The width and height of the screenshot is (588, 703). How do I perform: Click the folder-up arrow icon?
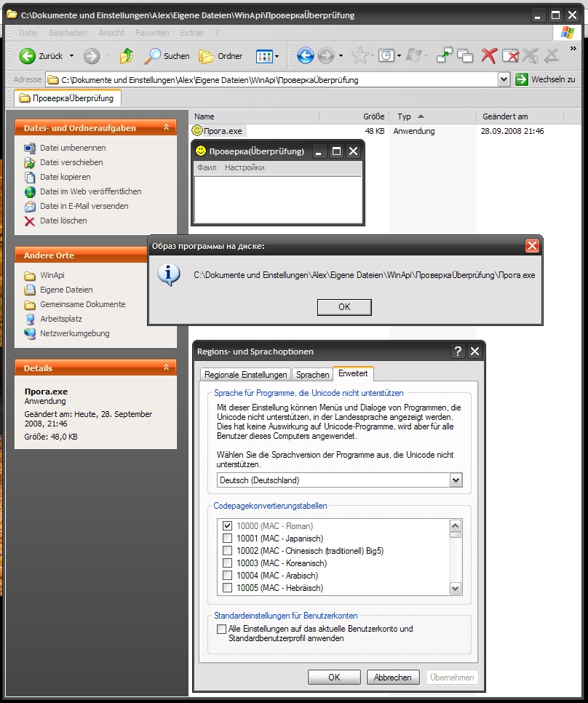click(127, 56)
